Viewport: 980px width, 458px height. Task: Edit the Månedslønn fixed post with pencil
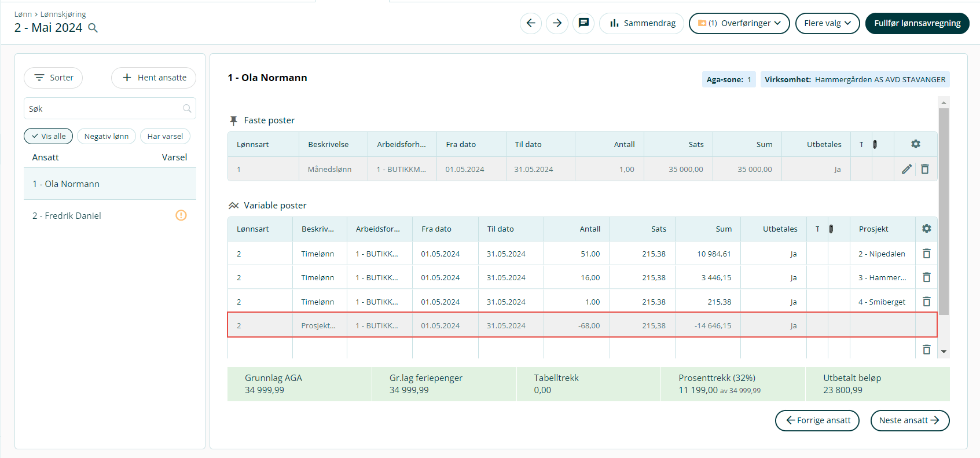pyautogui.click(x=906, y=169)
